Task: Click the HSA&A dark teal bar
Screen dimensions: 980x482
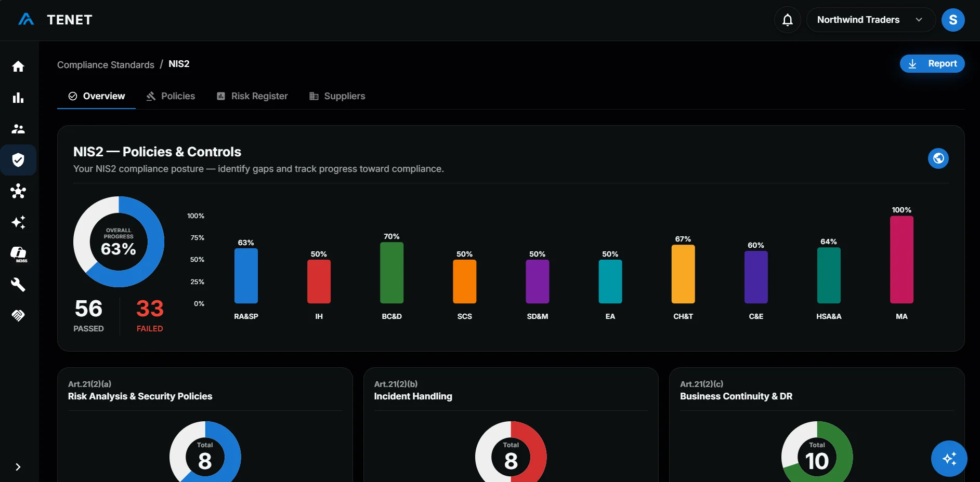Action: 829,275
